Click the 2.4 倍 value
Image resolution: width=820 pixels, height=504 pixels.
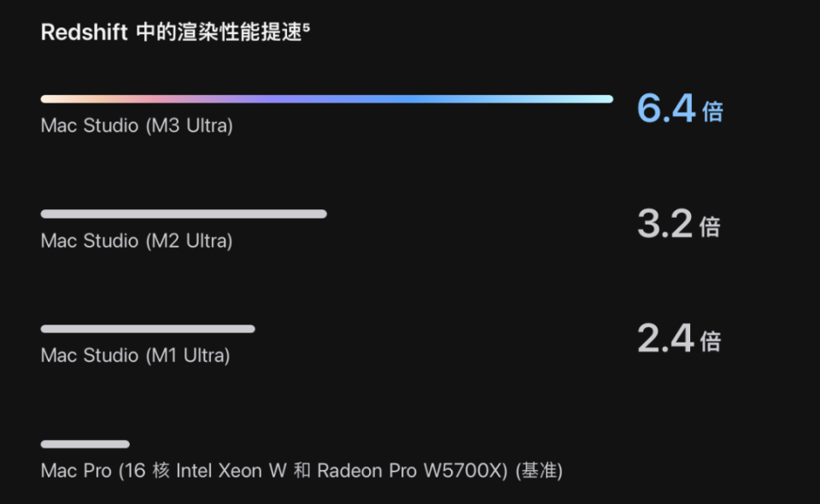[679, 338]
